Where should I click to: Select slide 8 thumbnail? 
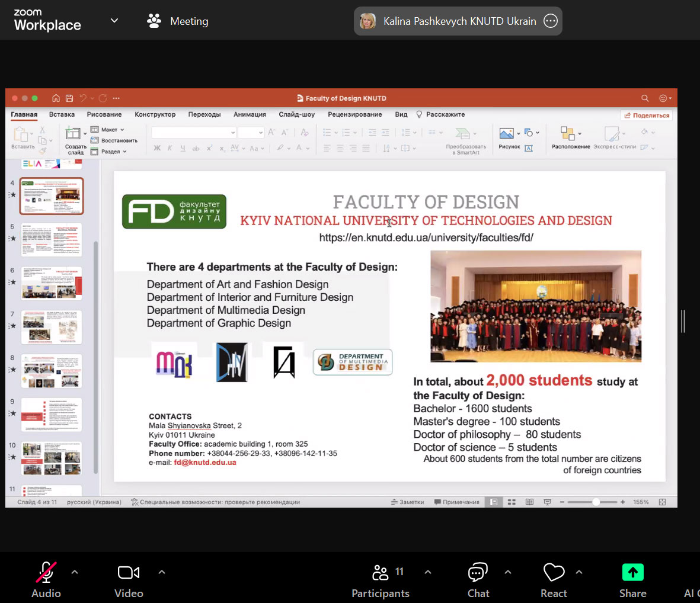pos(52,371)
